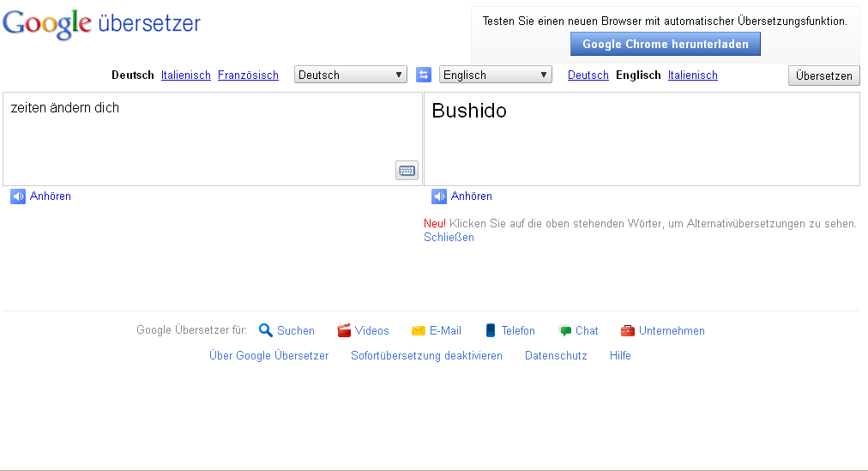Choose Deutsch as target language
The image size is (868, 471).
tap(588, 75)
